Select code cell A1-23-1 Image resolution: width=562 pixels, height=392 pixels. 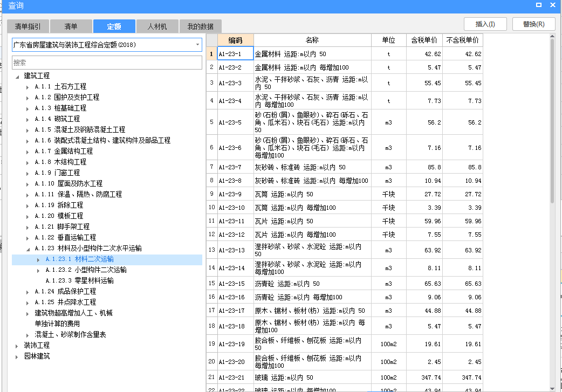(236, 54)
